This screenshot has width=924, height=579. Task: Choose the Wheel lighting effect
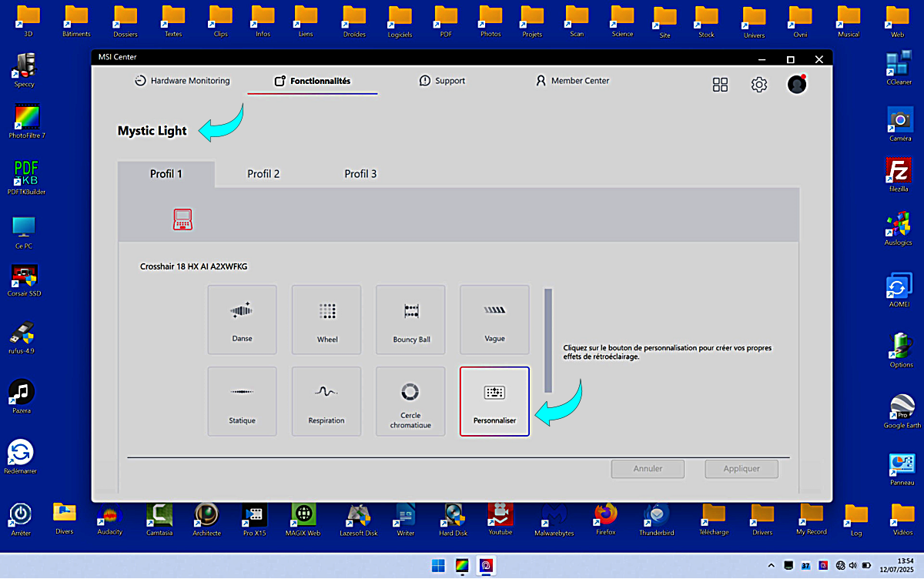(x=326, y=320)
